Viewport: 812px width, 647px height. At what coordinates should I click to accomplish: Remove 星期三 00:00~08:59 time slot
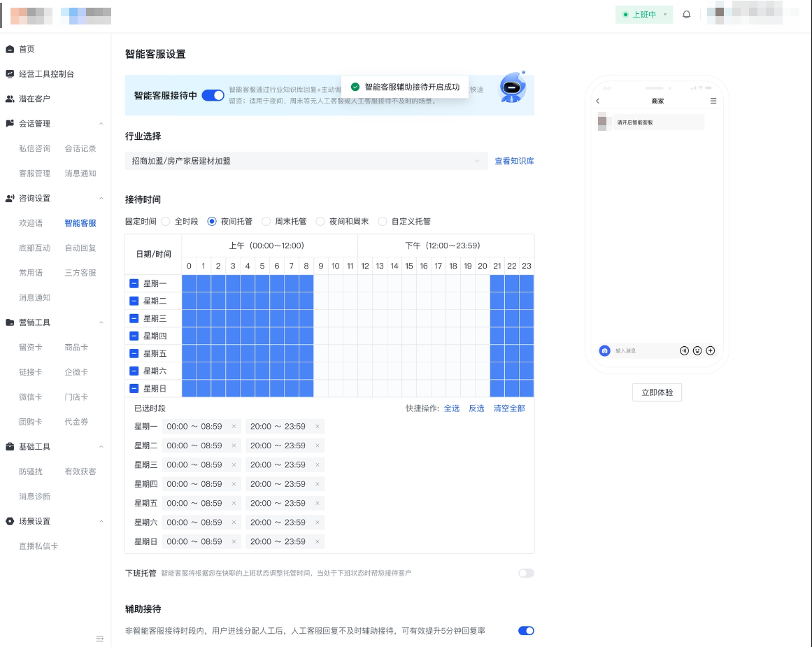pos(234,464)
